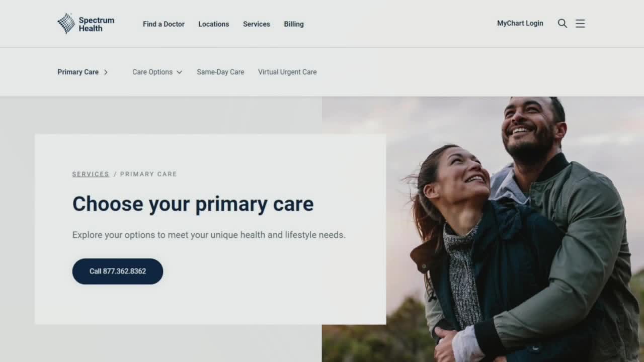Open the hamburger menu icon

pyautogui.click(x=580, y=24)
